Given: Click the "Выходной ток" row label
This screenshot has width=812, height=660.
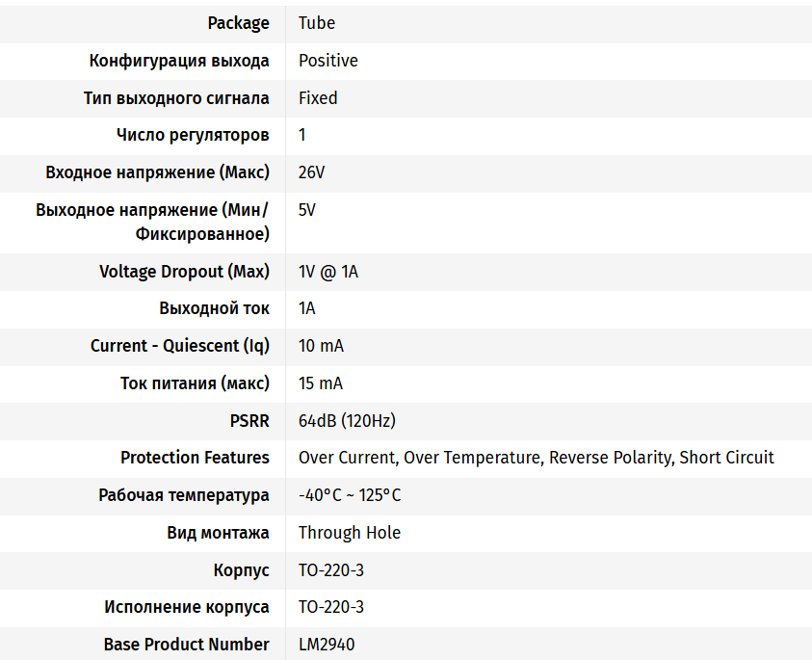Looking at the screenshot, I should (214, 308).
